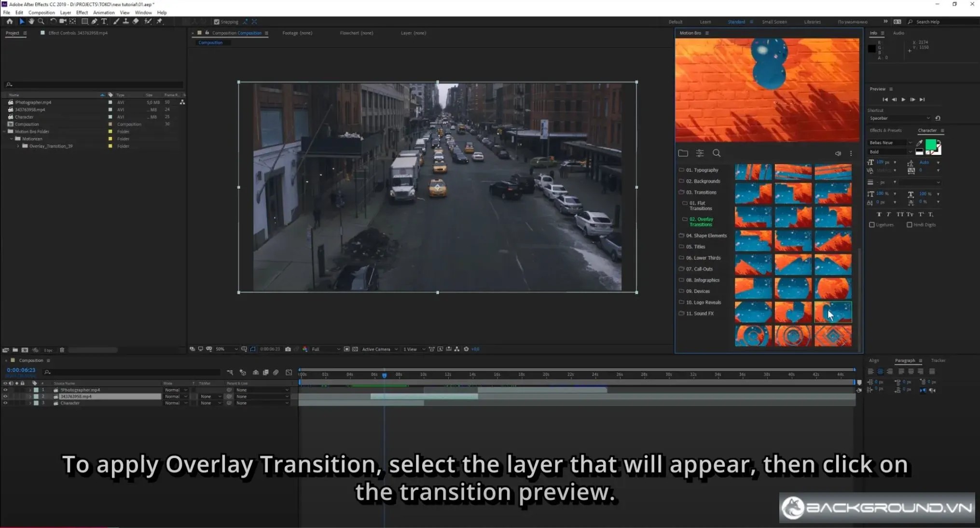Select the Eraser tool
Viewport: 980px width, 528px height.
coord(136,22)
